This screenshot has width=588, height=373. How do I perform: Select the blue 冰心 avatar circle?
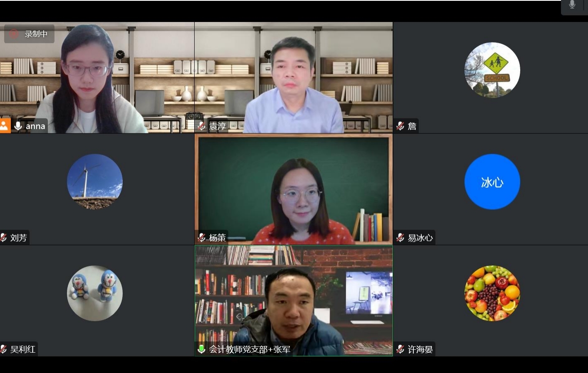[x=492, y=182]
